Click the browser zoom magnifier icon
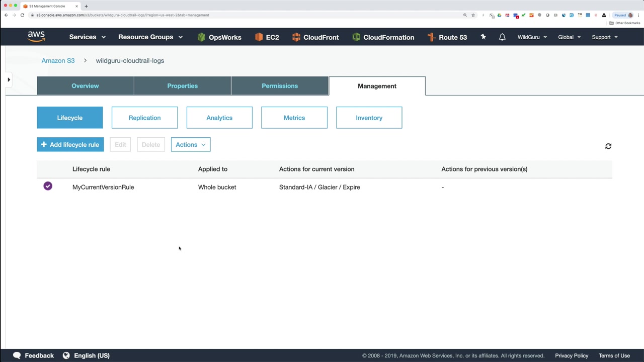 click(x=465, y=15)
